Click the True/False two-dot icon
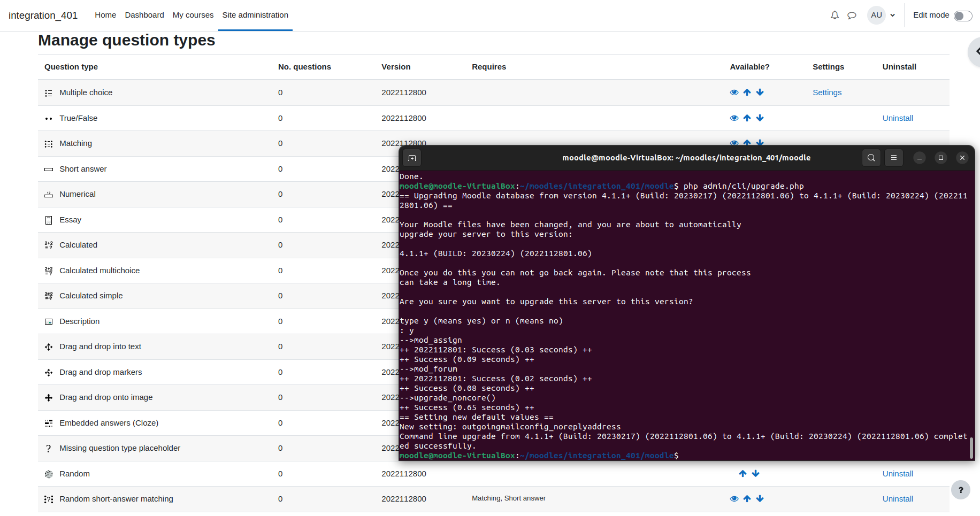This screenshot has height=516, width=980. point(49,119)
